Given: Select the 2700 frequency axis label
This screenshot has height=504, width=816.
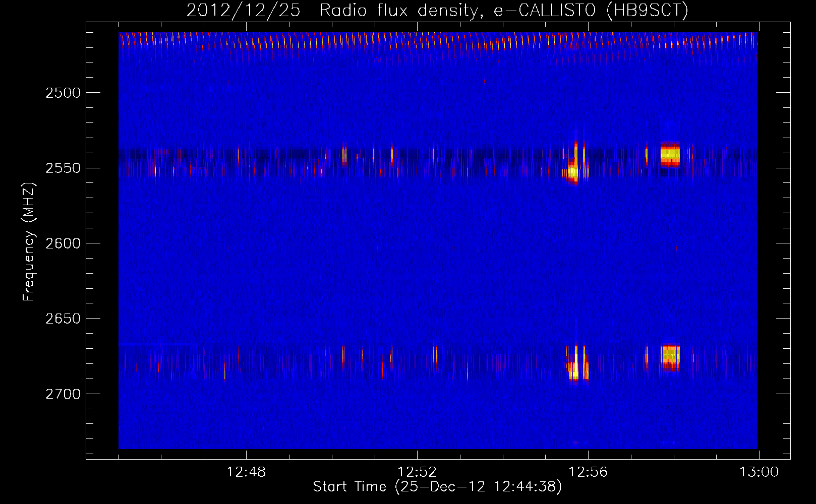Looking at the screenshot, I should click(x=63, y=394).
